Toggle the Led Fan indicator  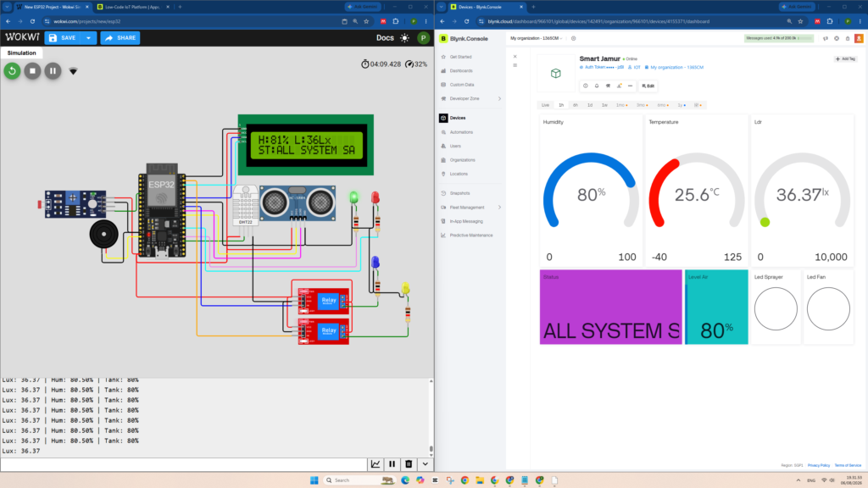828,308
